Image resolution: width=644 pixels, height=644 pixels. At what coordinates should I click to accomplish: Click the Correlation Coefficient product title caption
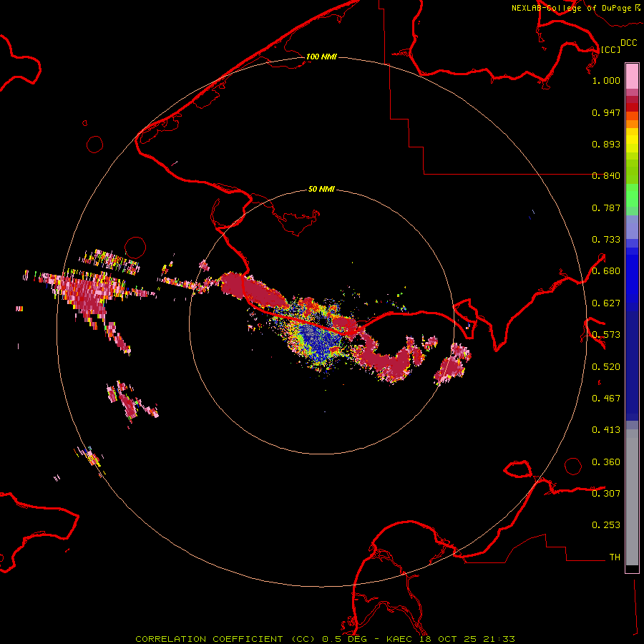(x=325, y=639)
